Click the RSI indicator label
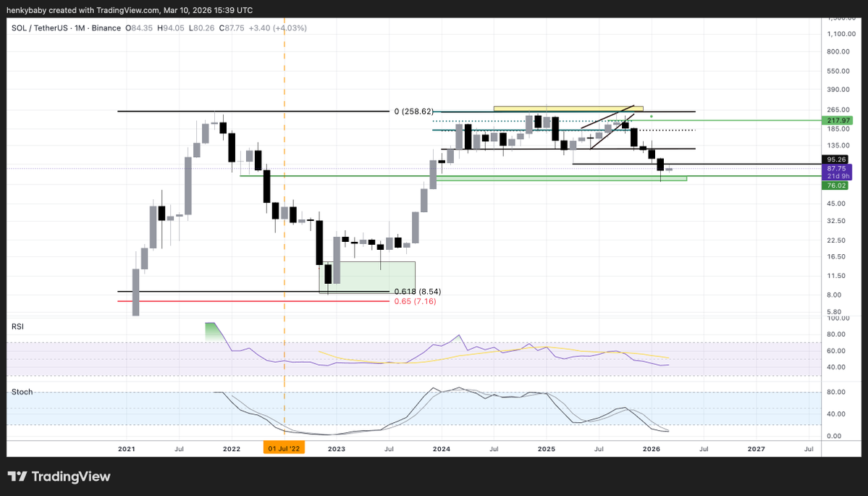This screenshot has width=868, height=496. (x=17, y=327)
